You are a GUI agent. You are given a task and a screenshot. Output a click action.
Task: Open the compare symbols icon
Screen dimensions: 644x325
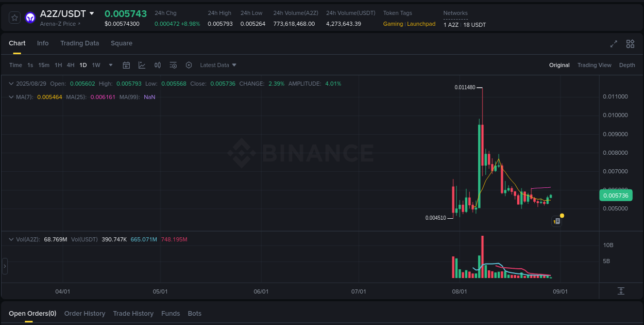158,65
